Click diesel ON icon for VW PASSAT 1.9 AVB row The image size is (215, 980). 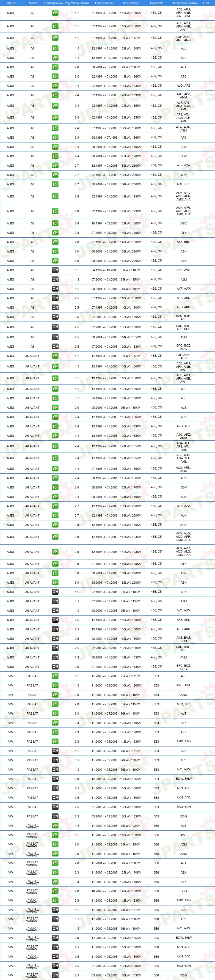coord(55,751)
